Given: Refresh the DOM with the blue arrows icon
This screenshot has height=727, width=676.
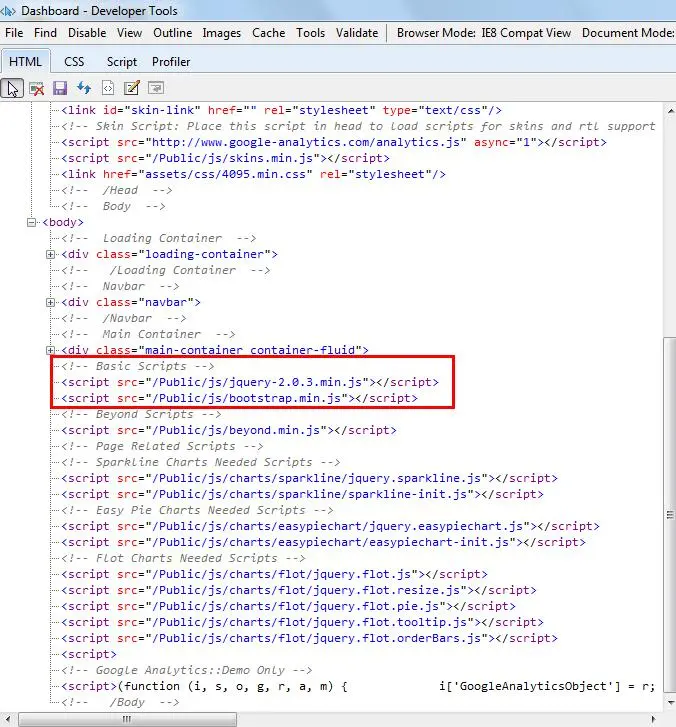Looking at the screenshot, I should 84,88.
